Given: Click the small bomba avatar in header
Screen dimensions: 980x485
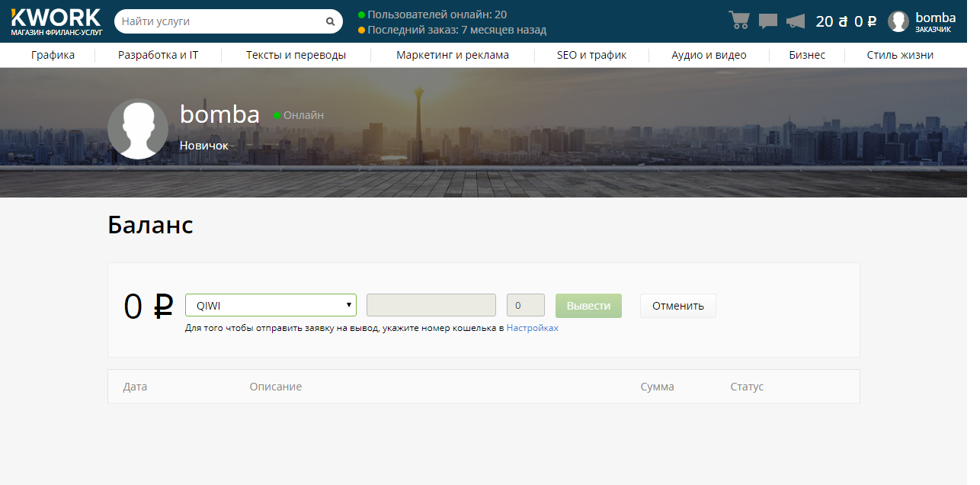Looking at the screenshot, I should pos(898,21).
